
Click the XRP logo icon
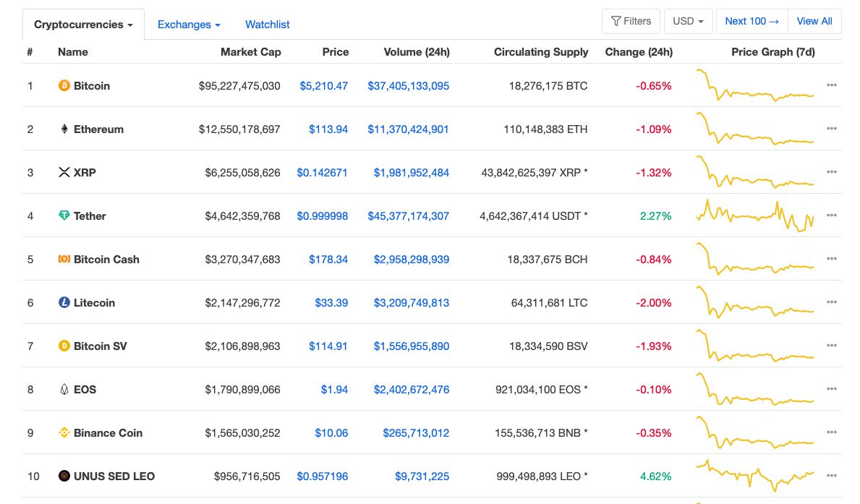tap(64, 173)
